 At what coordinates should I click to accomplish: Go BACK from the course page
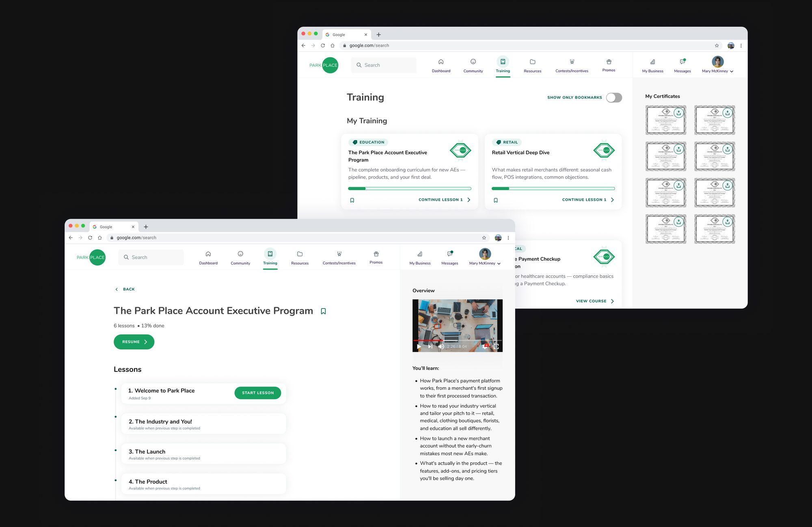click(x=125, y=289)
